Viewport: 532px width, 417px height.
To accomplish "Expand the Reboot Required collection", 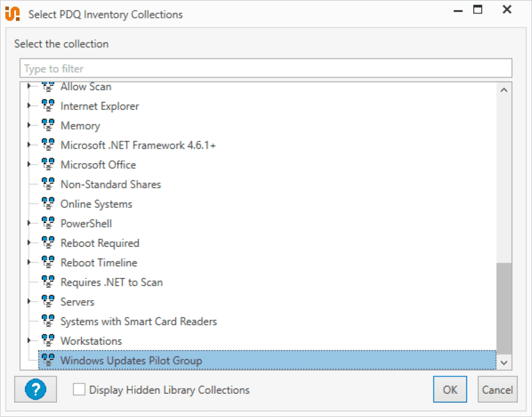I will pyautogui.click(x=29, y=243).
